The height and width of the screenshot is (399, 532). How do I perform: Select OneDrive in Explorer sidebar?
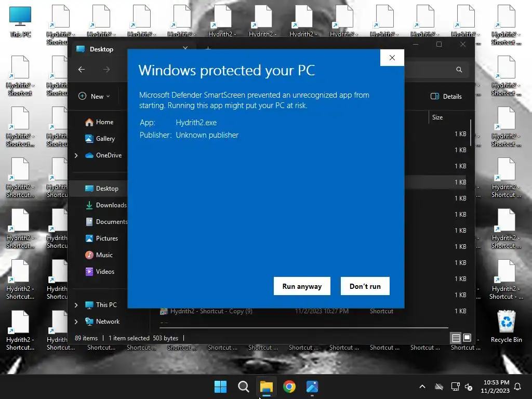(103, 155)
